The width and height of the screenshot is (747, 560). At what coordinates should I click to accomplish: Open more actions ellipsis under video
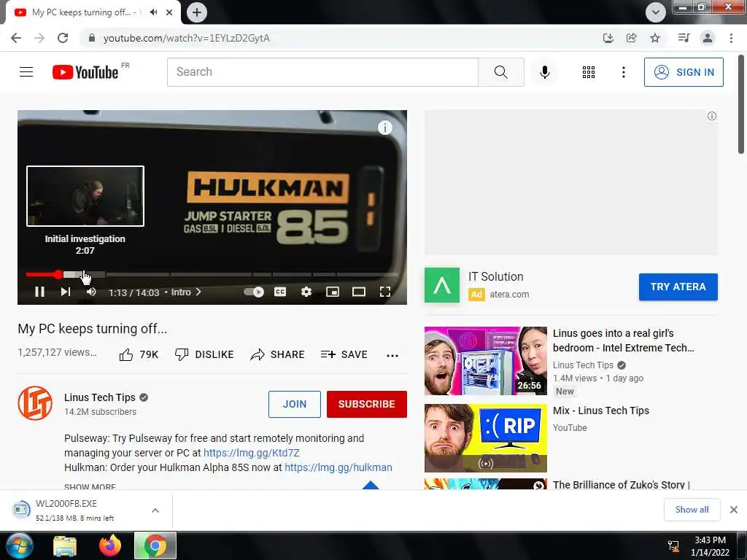pos(392,355)
